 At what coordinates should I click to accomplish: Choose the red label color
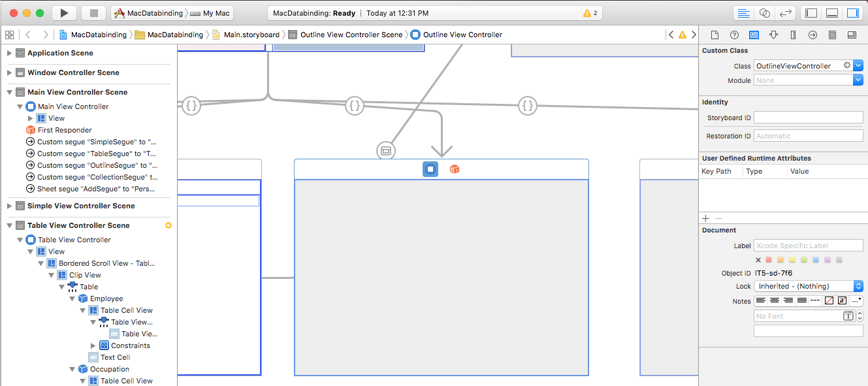tap(769, 260)
